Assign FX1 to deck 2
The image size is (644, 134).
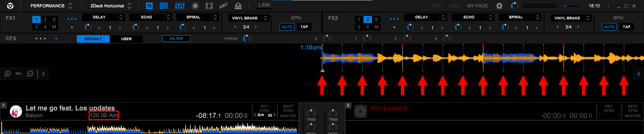point(45,19)
